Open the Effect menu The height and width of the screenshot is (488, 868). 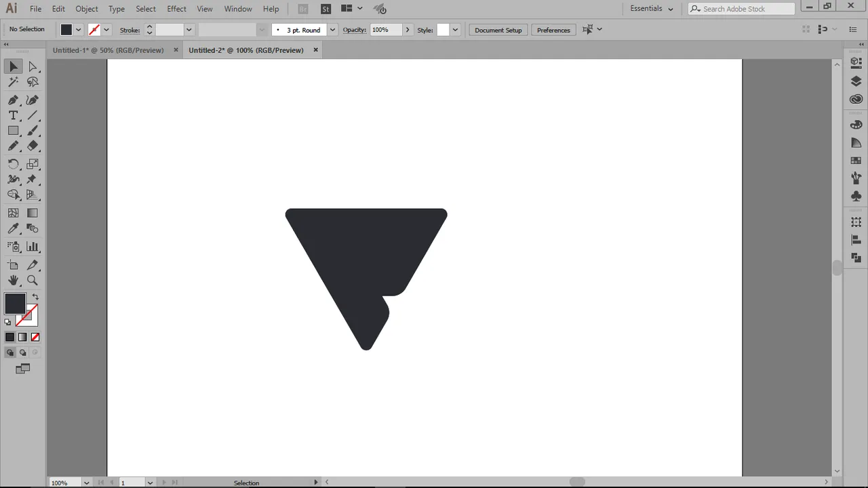(x=176, y=9)
